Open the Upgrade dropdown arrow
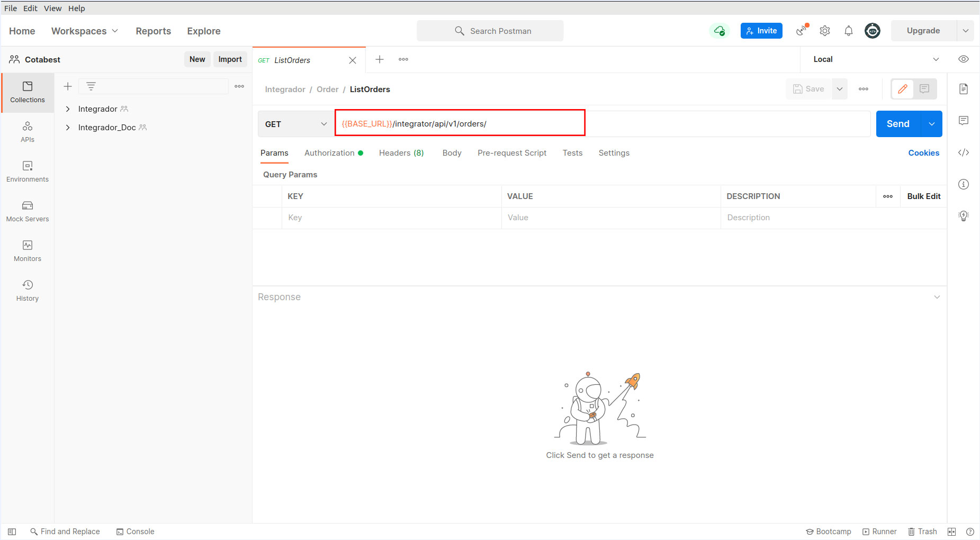 point(966,31)
